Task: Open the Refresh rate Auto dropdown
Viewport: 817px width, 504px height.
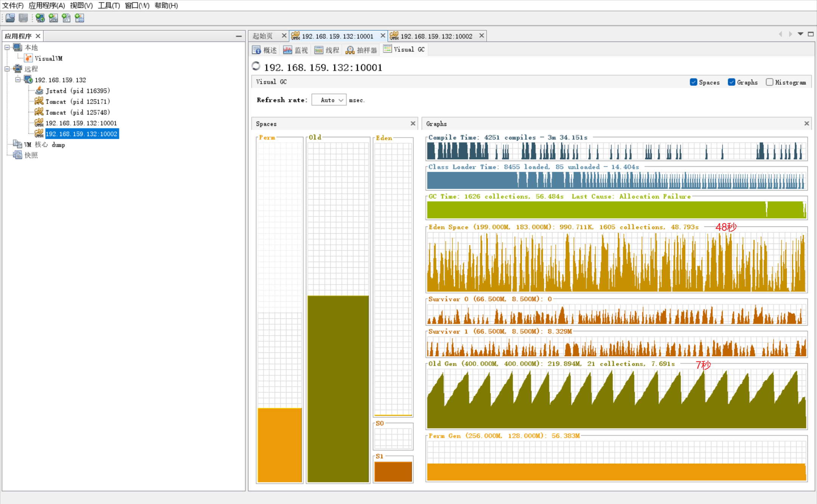Action: [329, 100]
